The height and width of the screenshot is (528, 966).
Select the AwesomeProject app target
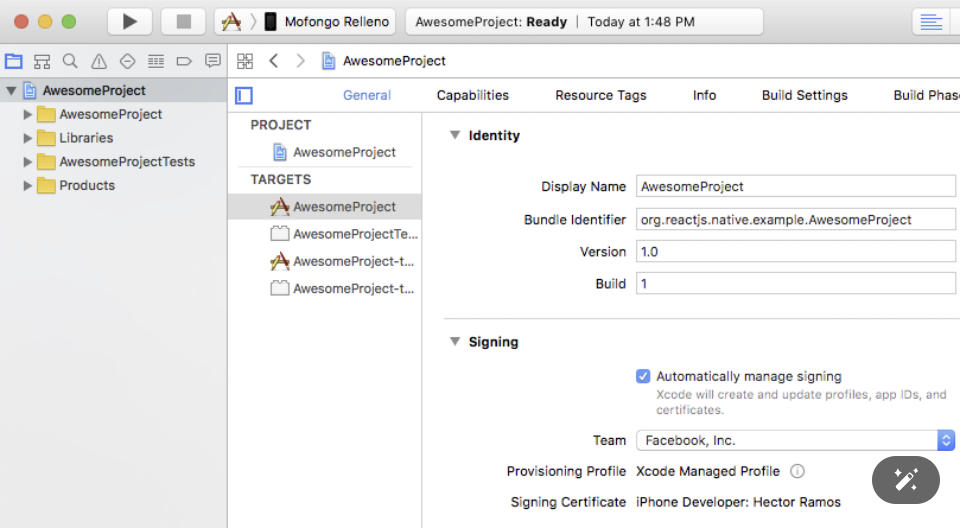[x=325, y=207]
